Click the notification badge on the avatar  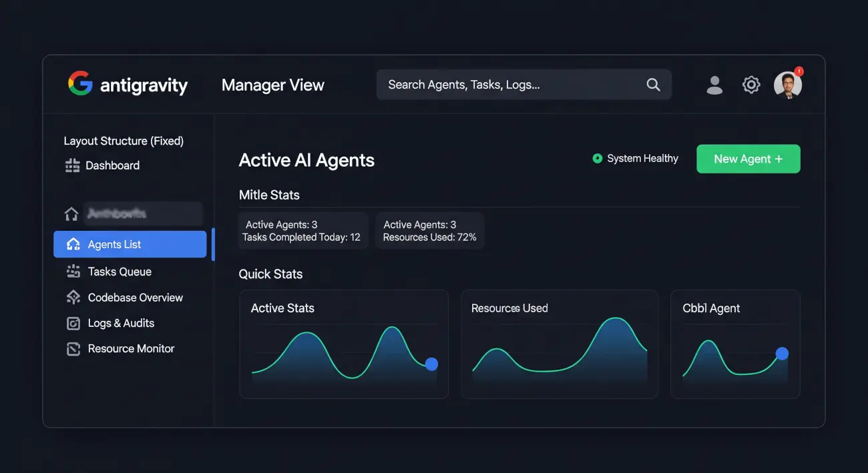pos(799,70)
